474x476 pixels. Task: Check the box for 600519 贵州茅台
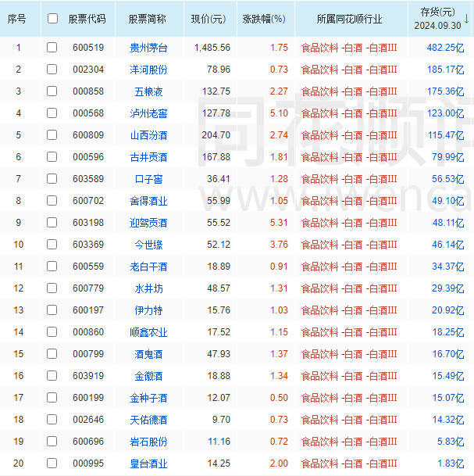(x=52, y=48)
